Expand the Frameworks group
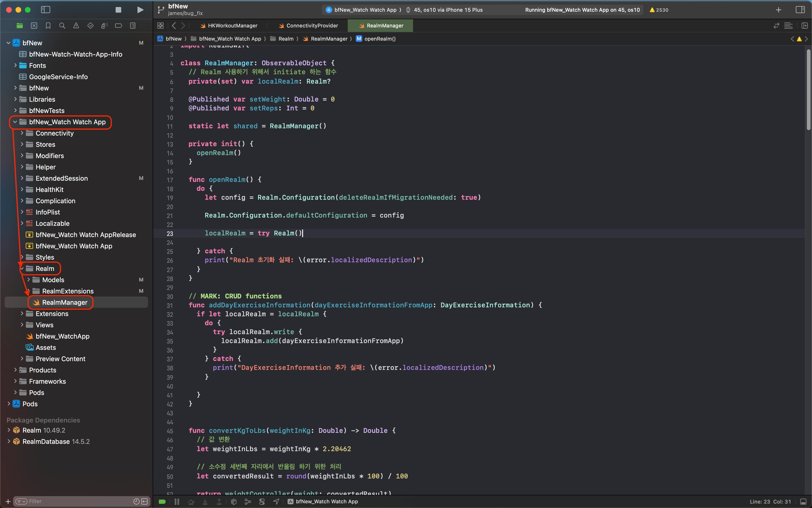The height and width of the screenshot is (508, 812). pyautogui.click(x=15, y=381)
